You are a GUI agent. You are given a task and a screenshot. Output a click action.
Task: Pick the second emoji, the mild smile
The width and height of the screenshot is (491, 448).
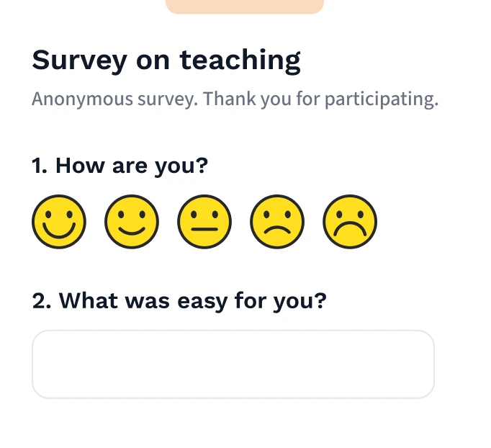(132, 222)
